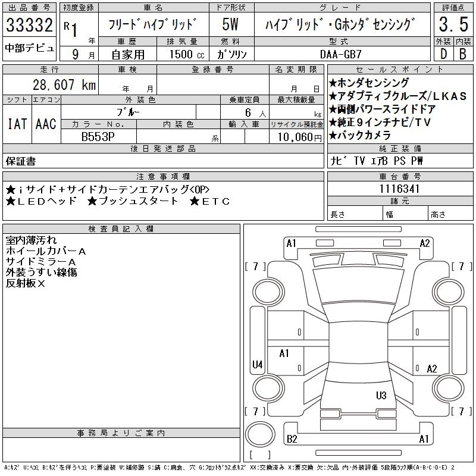Click the color code B553P
476x476 pixels.
[x=98, y=136]
